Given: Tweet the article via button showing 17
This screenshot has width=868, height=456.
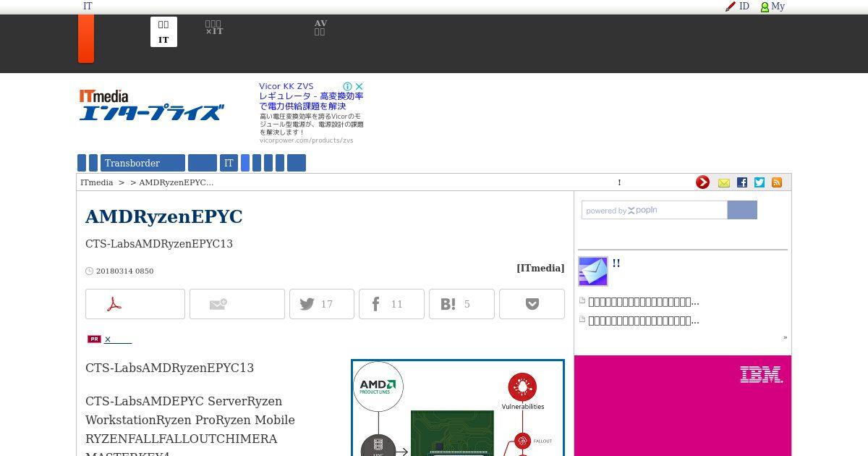Looking at the screenshot, I should coord(322,304).
